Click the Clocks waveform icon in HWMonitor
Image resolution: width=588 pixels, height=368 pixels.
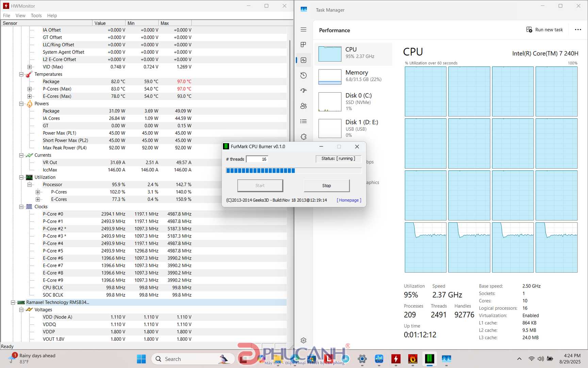[x=29, y=206]
